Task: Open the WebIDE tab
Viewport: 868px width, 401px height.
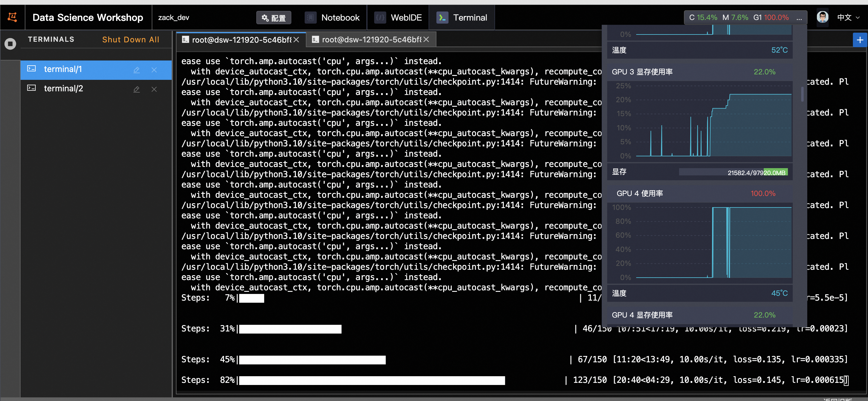Action: point(398,17)
